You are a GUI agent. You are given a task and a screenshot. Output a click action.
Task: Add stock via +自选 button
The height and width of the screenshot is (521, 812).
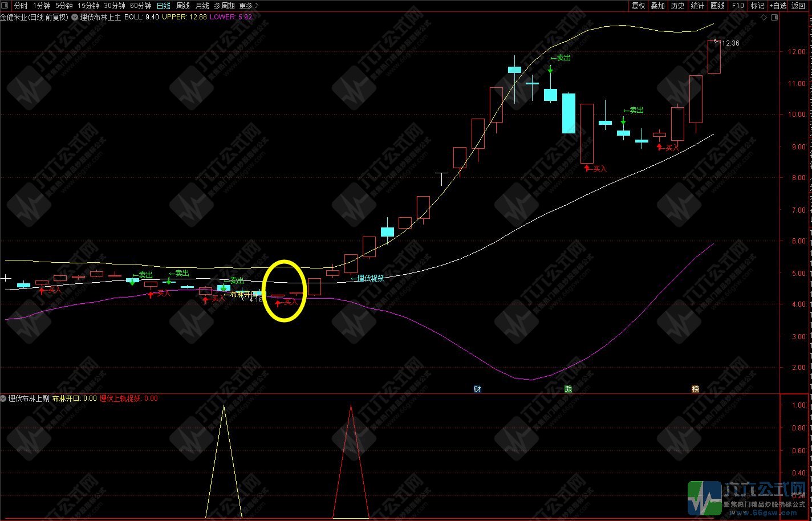pos(778,6)
